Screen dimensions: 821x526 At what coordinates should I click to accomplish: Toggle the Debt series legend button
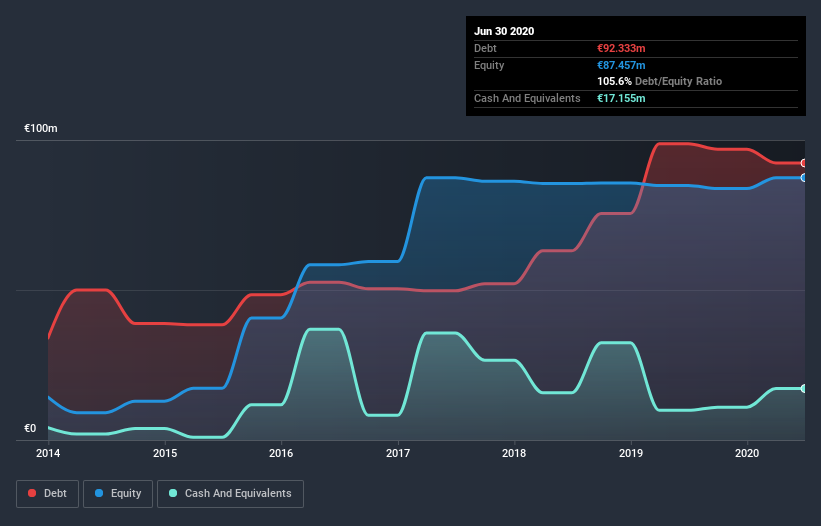click(47, 494)
